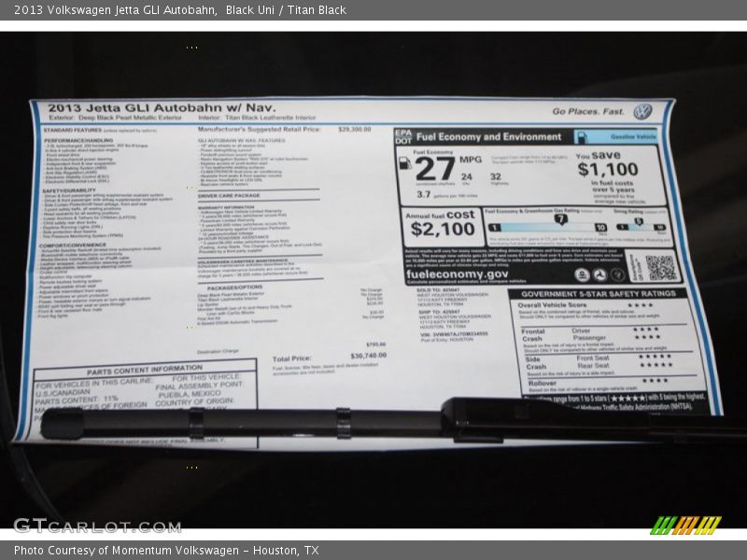Click the greenhouse gas rating marker 7
This screenshot has width=747, height=560.
tap(561, 219)
